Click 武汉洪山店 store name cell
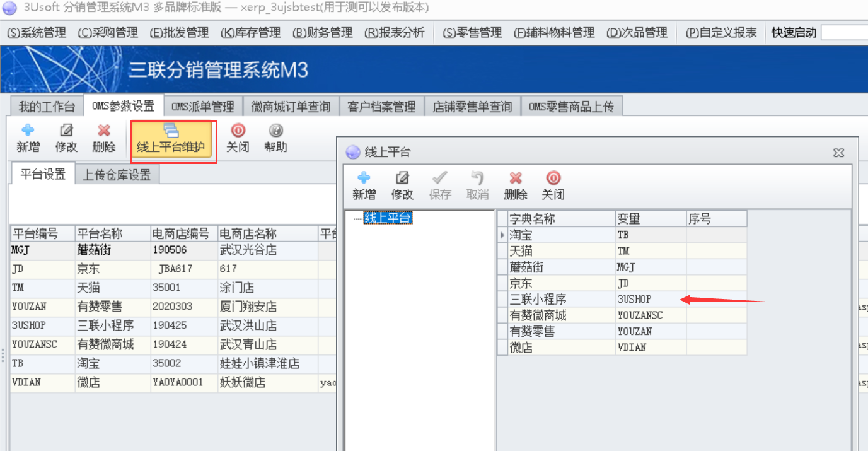868x451 pixels. (x=268, y=326)
